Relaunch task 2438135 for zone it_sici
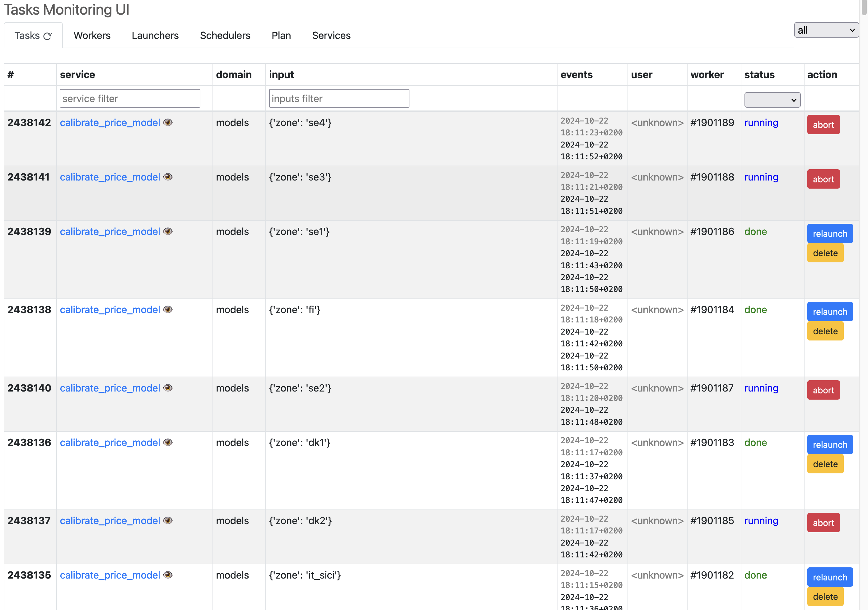 (830, 577)
